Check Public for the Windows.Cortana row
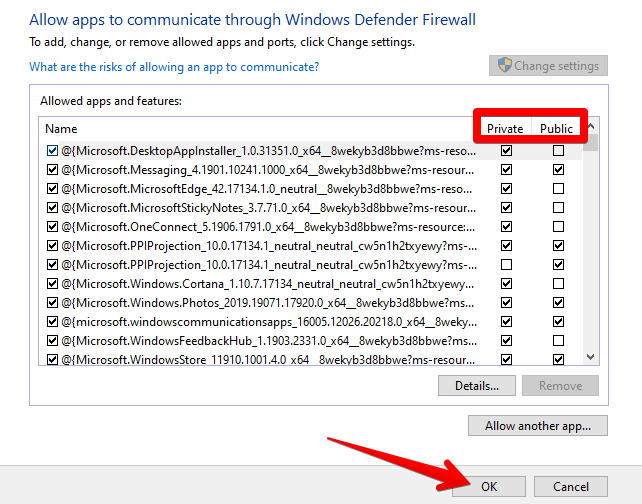The width and height of the screenshot is (642, 504). [x=558, y=283]
